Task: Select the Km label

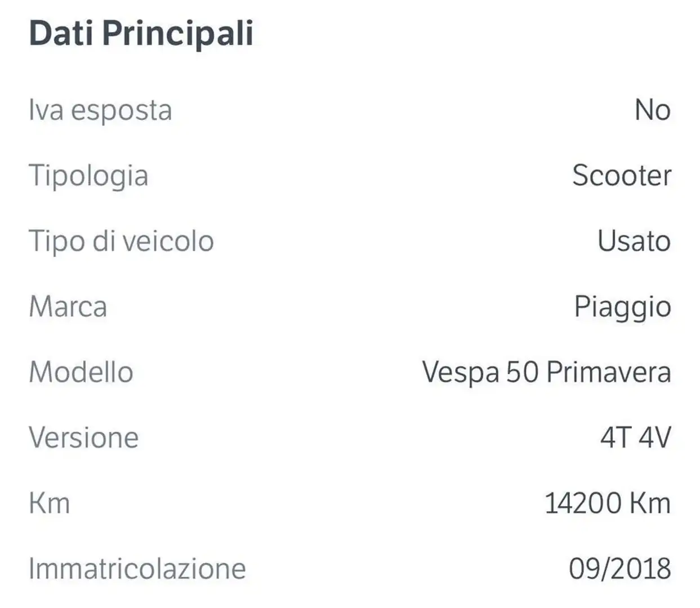Action: click(x=50, y=503)
